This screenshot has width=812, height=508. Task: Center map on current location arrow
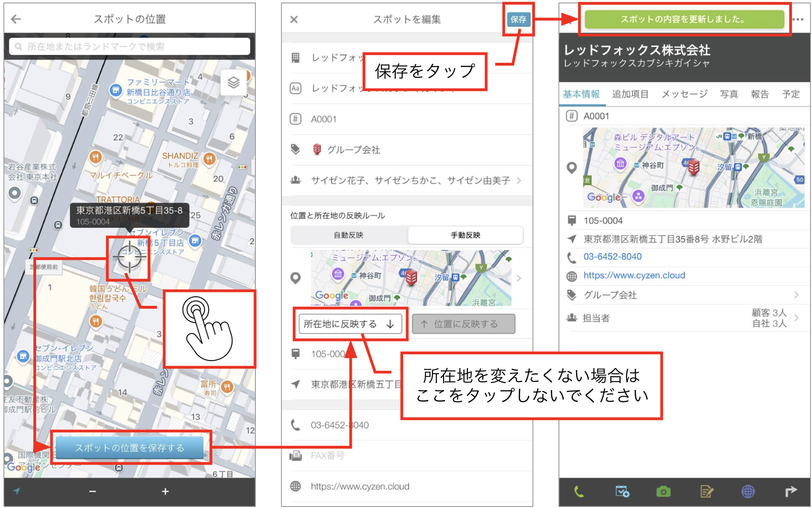(17, 491)
